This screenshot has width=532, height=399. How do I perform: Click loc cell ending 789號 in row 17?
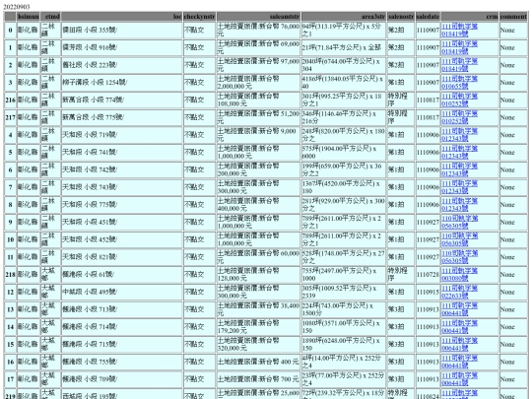122,379
